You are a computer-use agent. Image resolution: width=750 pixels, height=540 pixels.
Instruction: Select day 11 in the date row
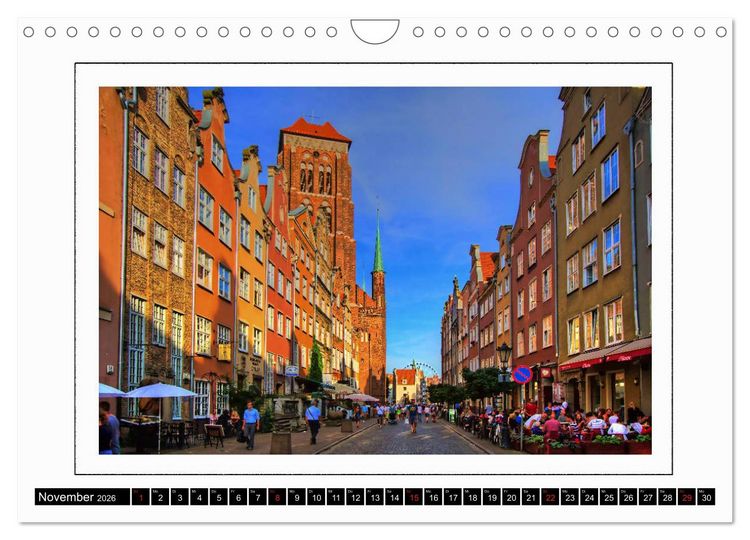[x=336, y=496]
